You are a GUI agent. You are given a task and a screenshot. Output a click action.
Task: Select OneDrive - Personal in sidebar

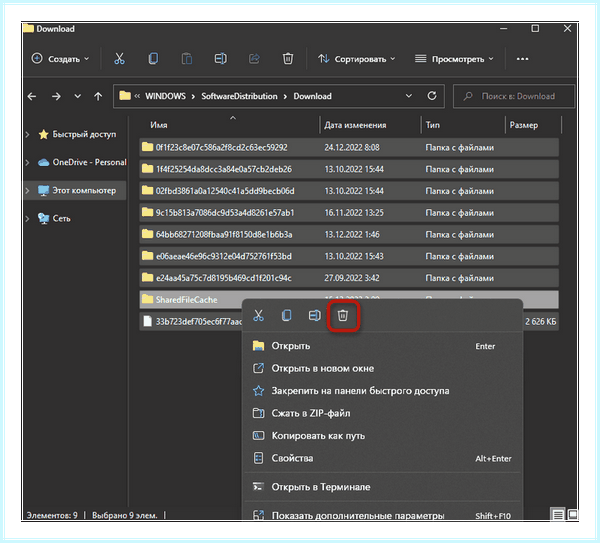[90, 162]
